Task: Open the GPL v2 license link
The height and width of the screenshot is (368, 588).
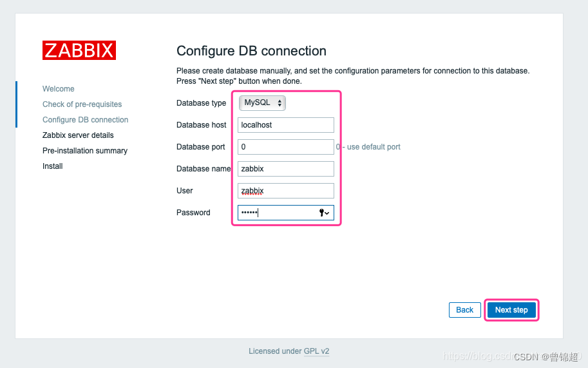Action: click(316, 351)
